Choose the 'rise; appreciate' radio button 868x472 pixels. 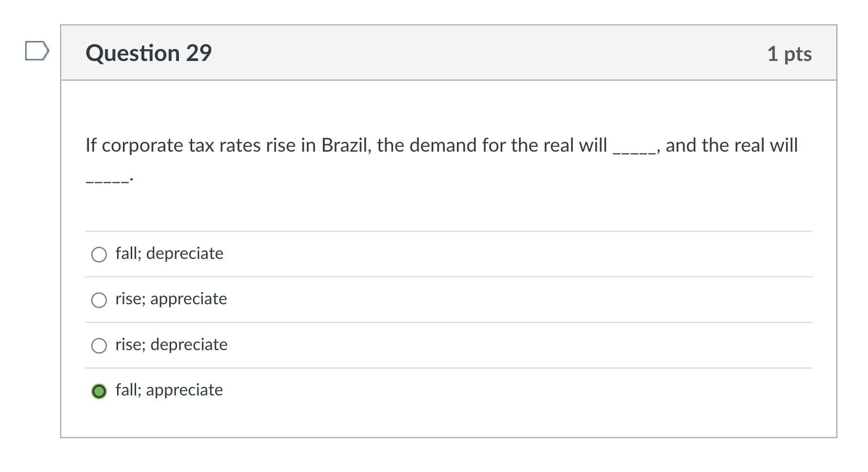coord(99,300)
